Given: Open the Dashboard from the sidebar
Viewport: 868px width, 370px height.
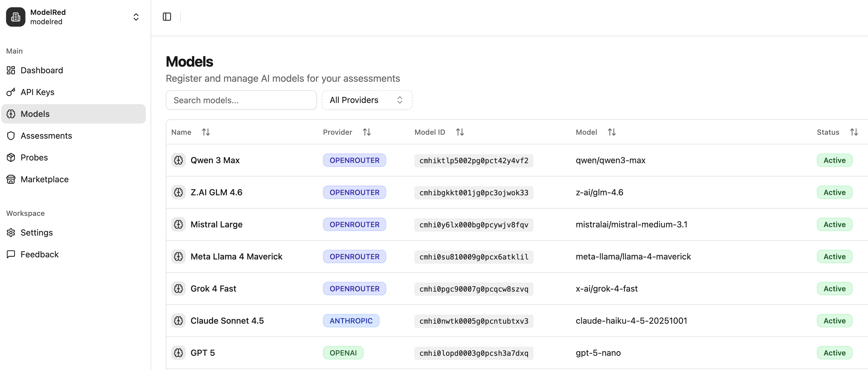Looking at the screenshot, I should [x=42, y=70].
